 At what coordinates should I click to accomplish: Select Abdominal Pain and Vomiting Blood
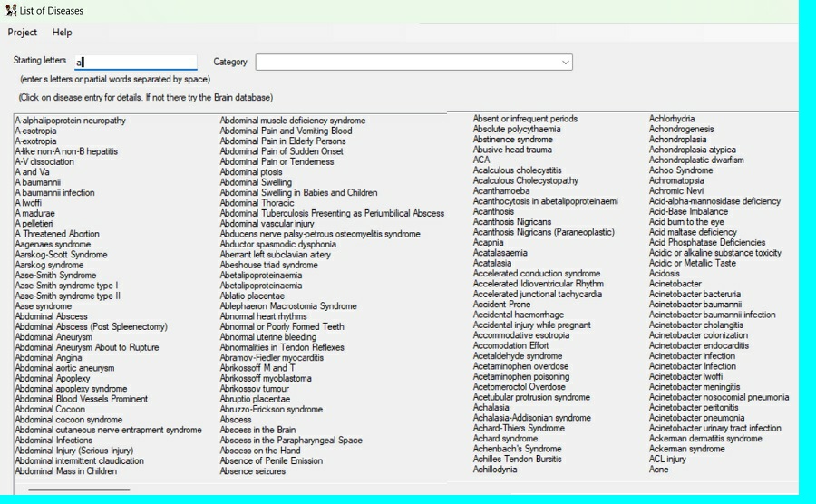[286, 131]
